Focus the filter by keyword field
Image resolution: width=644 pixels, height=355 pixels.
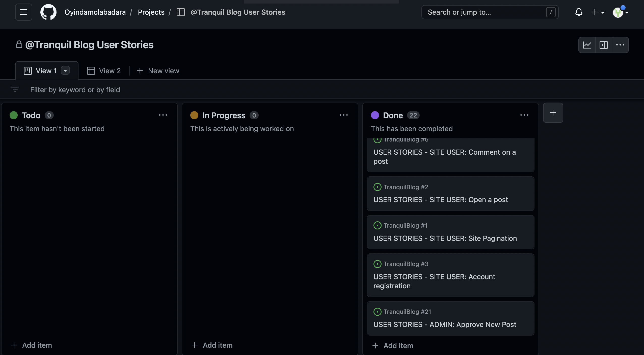(x=75, y=90)
